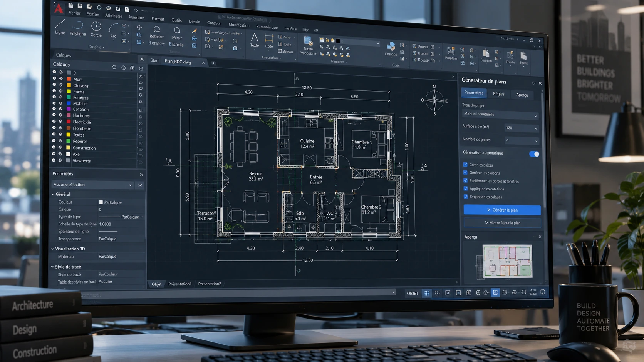Select the Arc tool
This screenshot has height=362, width=644.
point(113,31)
